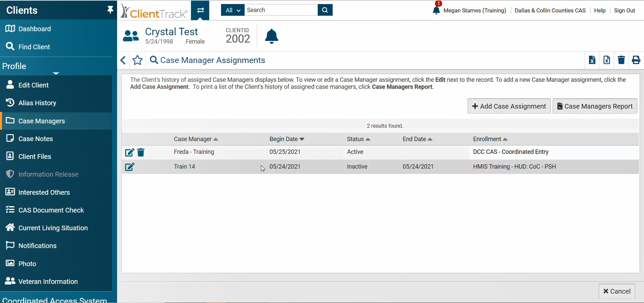
Task: Sort by Case Manager column
Action: (196, 139)
